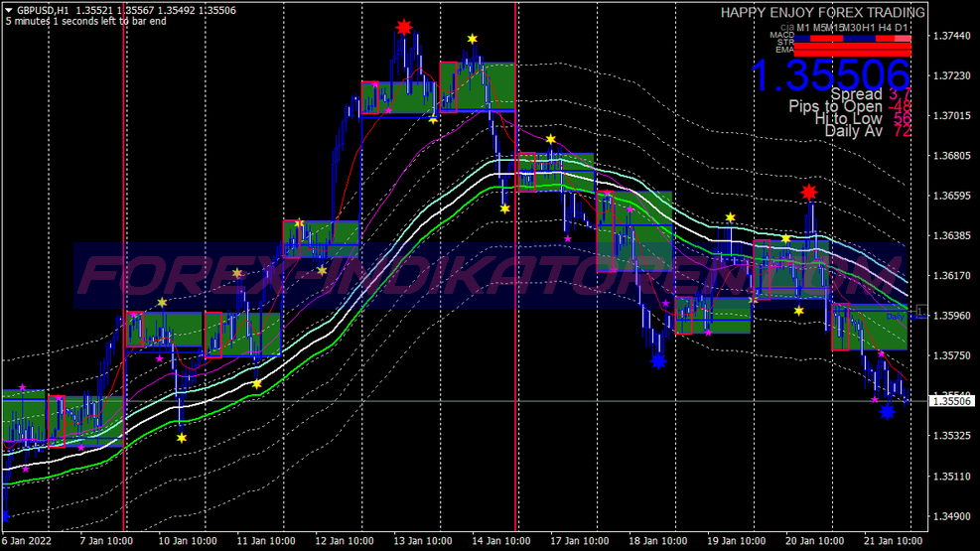Click the large blue 1.35506 price display
The width and height of the screenshot is (980, 551).
point(830,75)
